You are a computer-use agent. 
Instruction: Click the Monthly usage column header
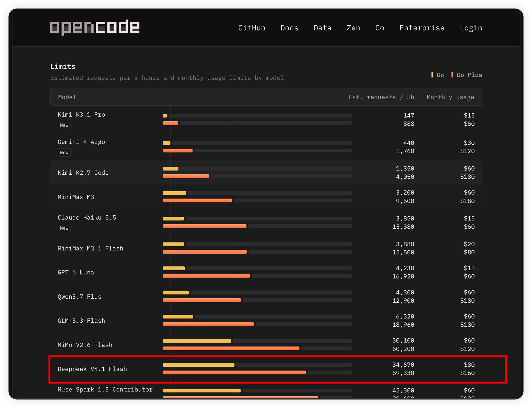point(450,97)
